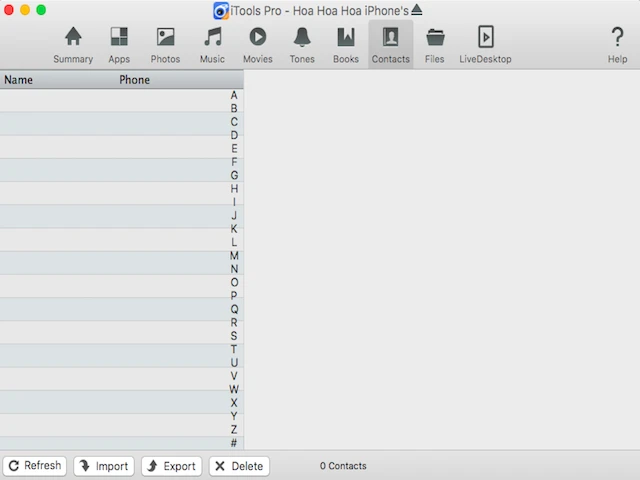
Task: Click the eject icon beside the device name
Action: 416,10
